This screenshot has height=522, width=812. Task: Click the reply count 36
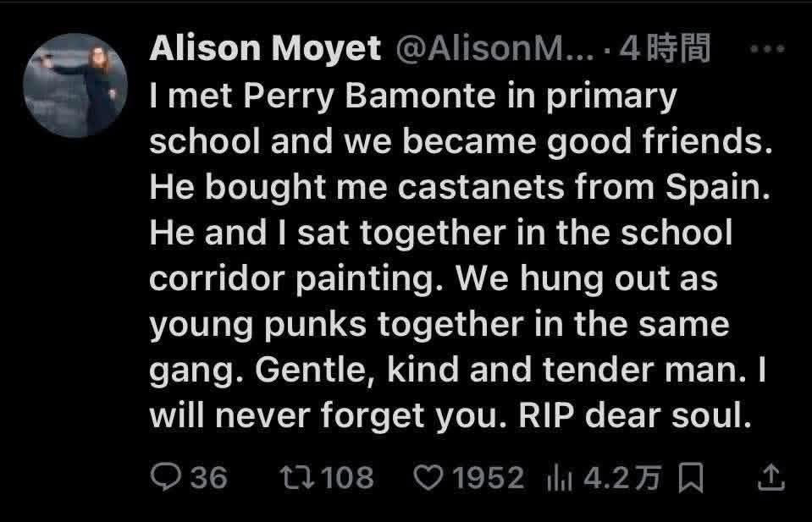[x=208, y=479]
